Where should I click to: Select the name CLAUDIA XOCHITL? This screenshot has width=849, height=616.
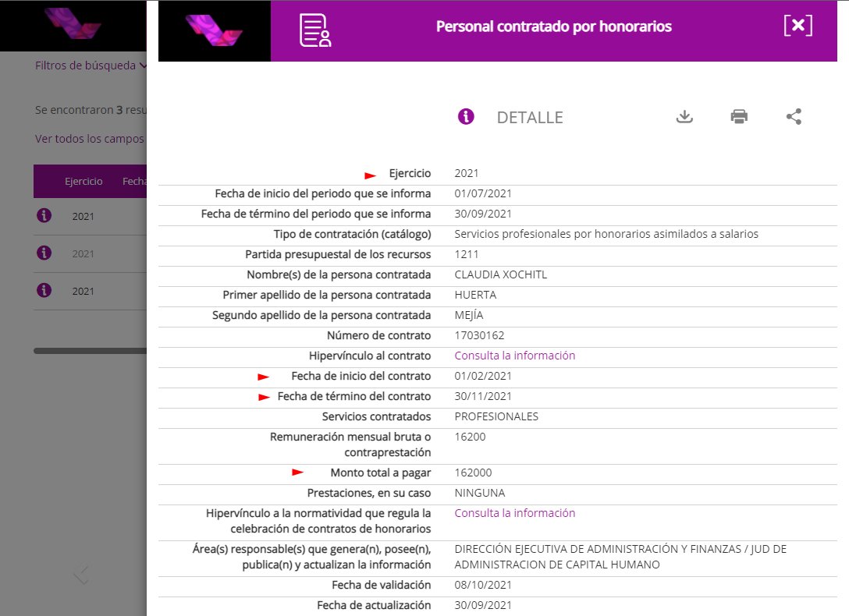pyautogui.click(x=500, y=274)
